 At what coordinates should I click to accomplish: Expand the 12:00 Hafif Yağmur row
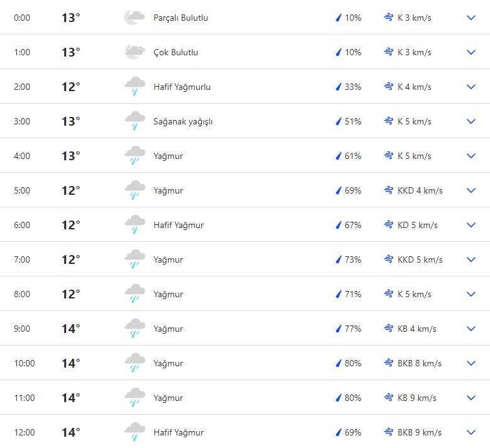click(471, 432)
